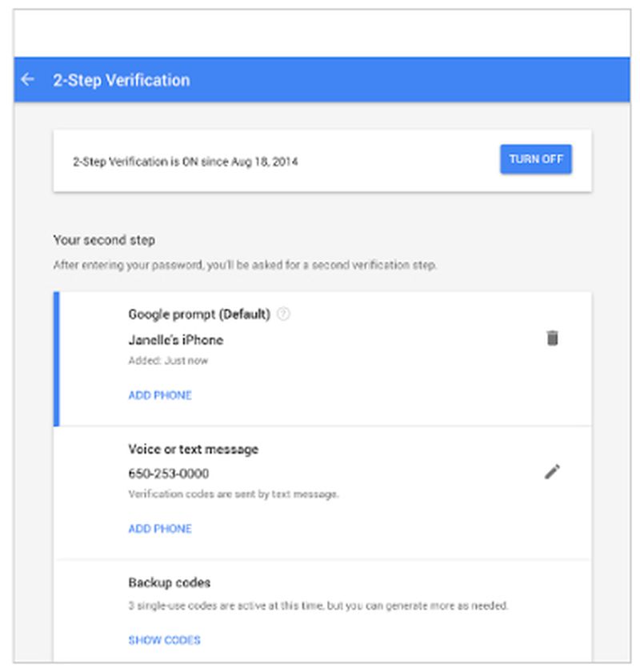
Task: Add phone for voice or text message
Action: pyautogui.click(x=159, y=529)
